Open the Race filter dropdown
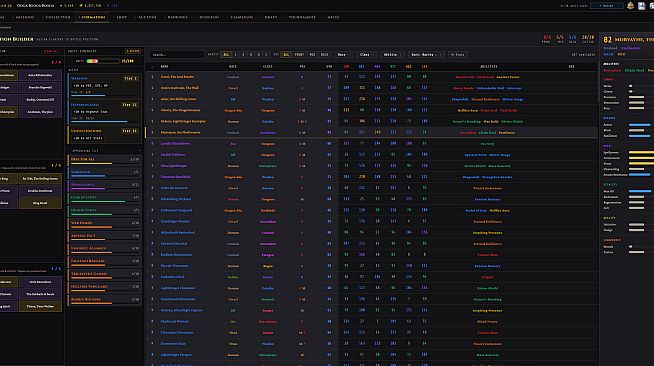The image size is (654, 366). (x=344, y=55)
